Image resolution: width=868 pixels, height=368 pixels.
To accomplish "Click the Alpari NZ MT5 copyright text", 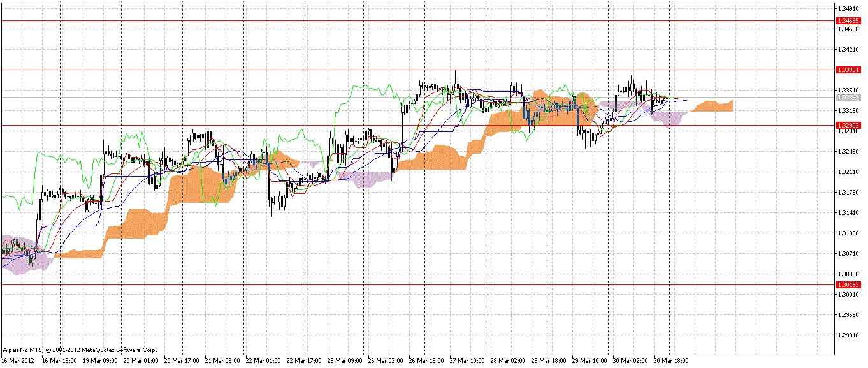I will [80, 350].
